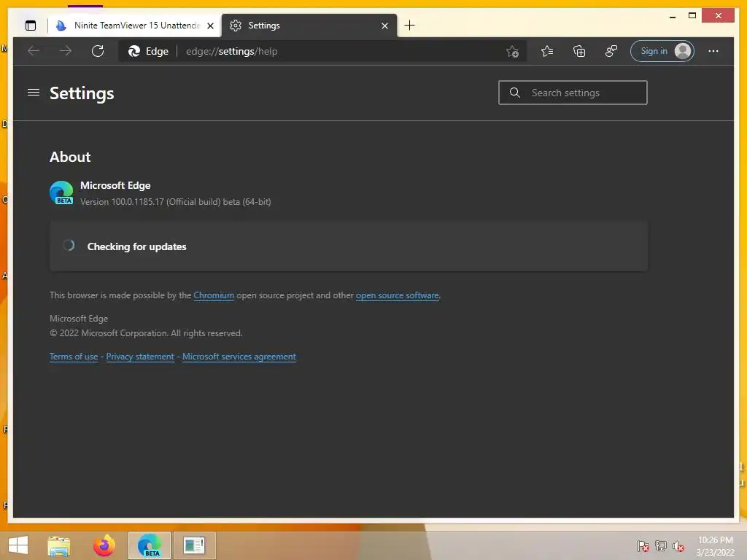Go forward with the forward arrow
The image size is (747, 560).
[66, 51]
